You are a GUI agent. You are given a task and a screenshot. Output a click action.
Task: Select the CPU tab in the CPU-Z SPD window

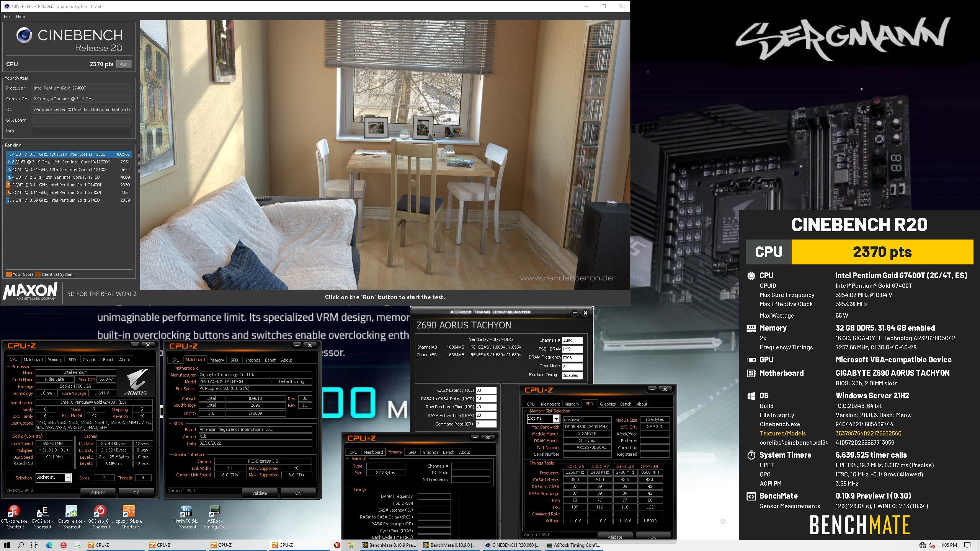(x=531, y=404)
